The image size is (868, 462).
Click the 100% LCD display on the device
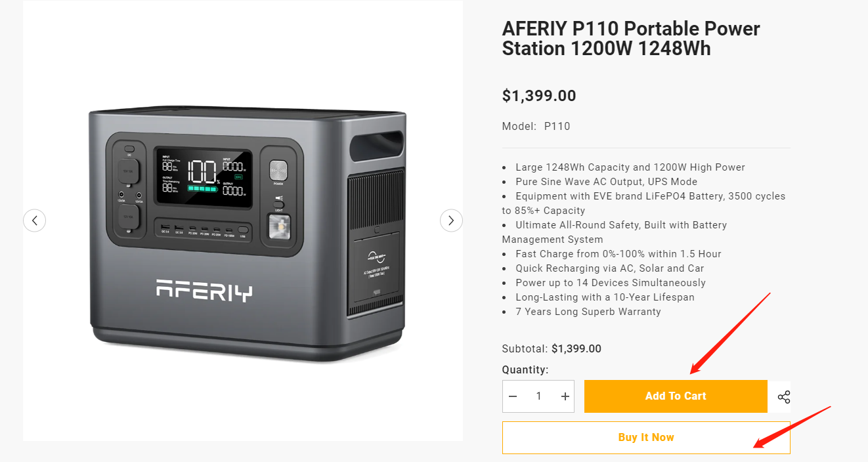tap(203, 177)
